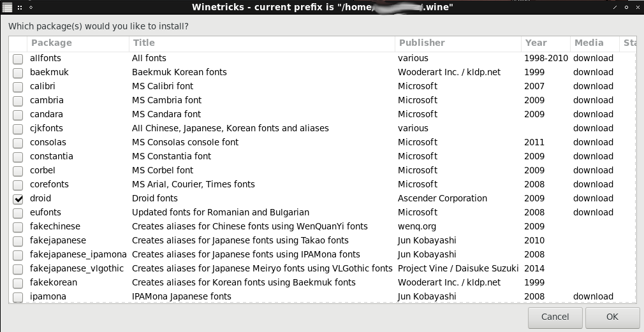Screen dimensions: 644x332
Task: Open the window menu icon in title bar
Action: (x=8, y=7)
